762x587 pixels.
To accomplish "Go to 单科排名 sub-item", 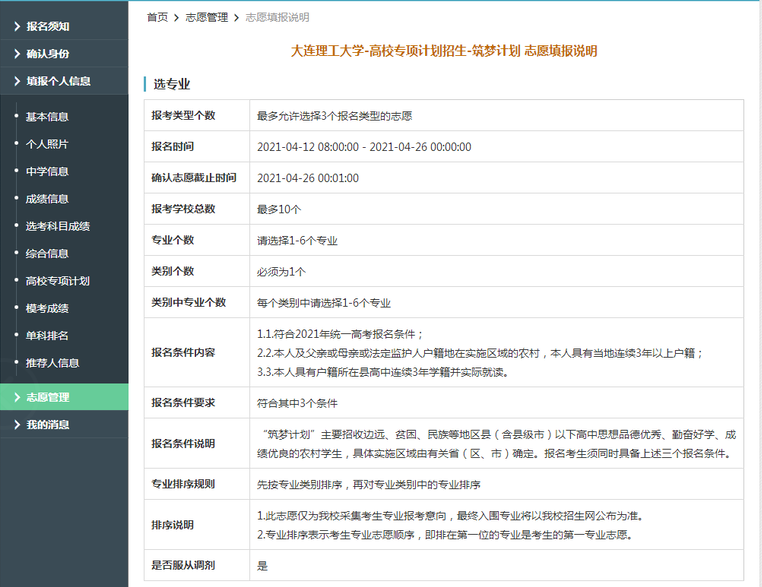I will (x=47, y=335).
